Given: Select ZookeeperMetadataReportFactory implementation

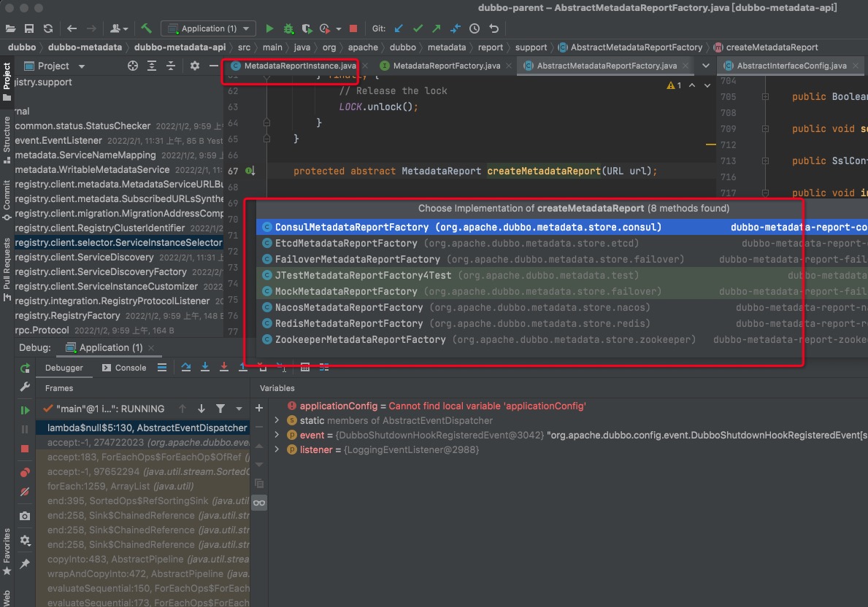Looking at the screenshot, I should coord(562,339).
